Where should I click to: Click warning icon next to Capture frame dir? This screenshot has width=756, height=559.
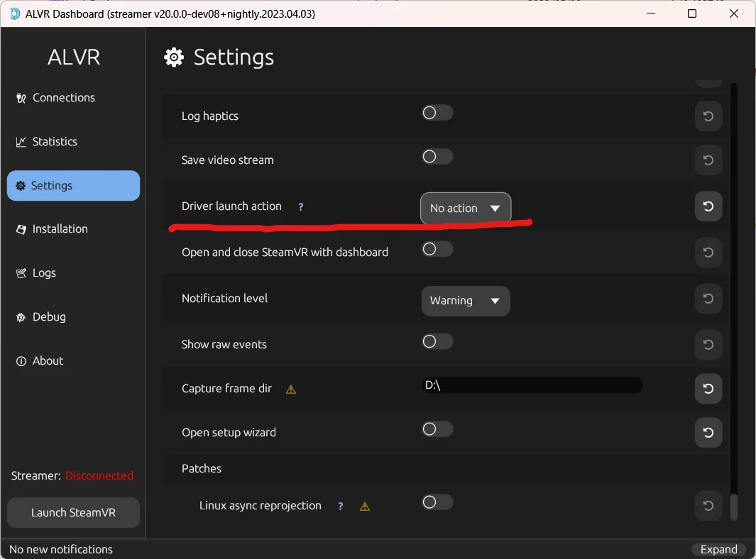290,389
